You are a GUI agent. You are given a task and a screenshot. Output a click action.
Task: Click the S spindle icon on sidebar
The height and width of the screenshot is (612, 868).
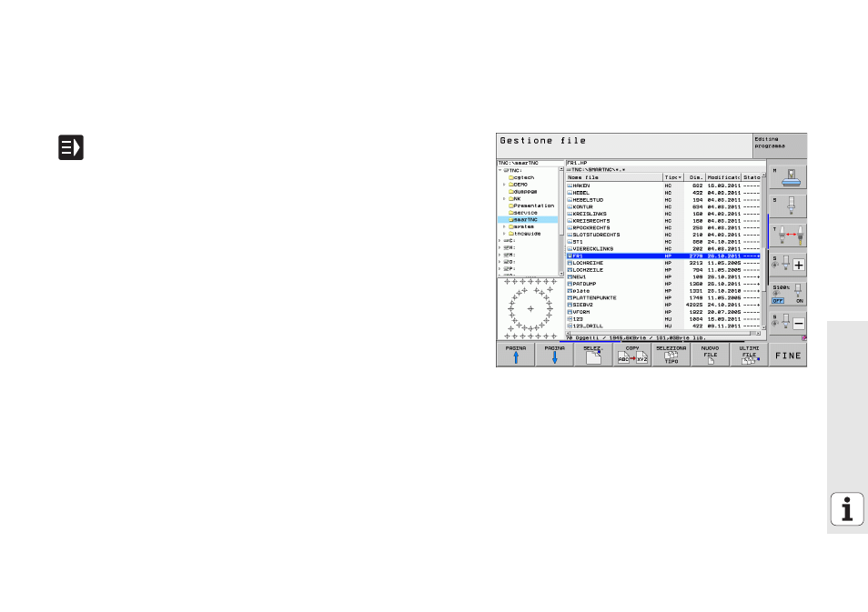coord(788,206)
